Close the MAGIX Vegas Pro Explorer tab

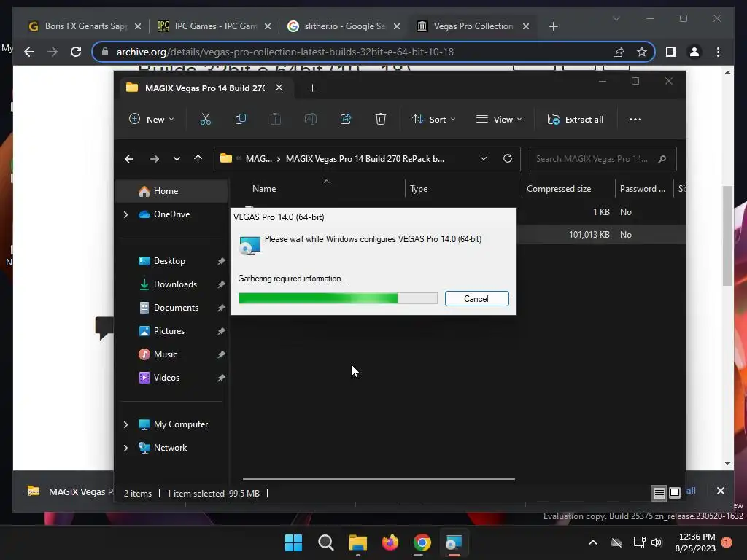tap(279, 87)
